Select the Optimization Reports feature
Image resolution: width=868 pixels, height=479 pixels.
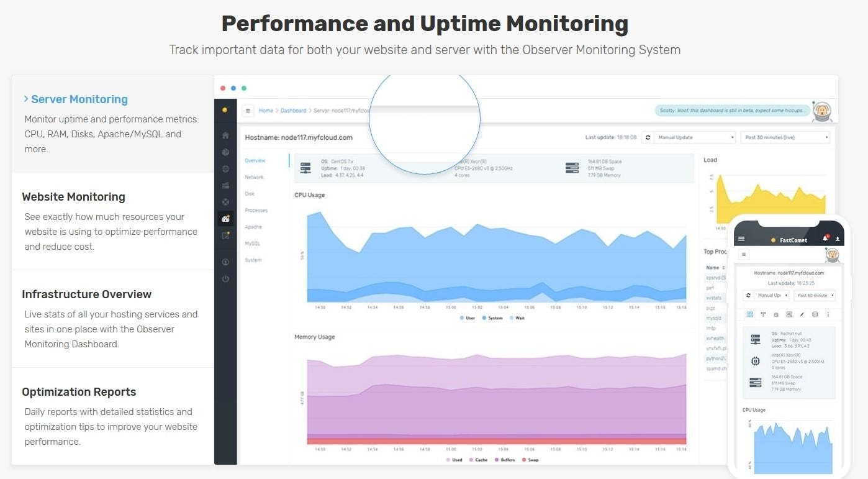pyautogui.click(x=113, y=416)
